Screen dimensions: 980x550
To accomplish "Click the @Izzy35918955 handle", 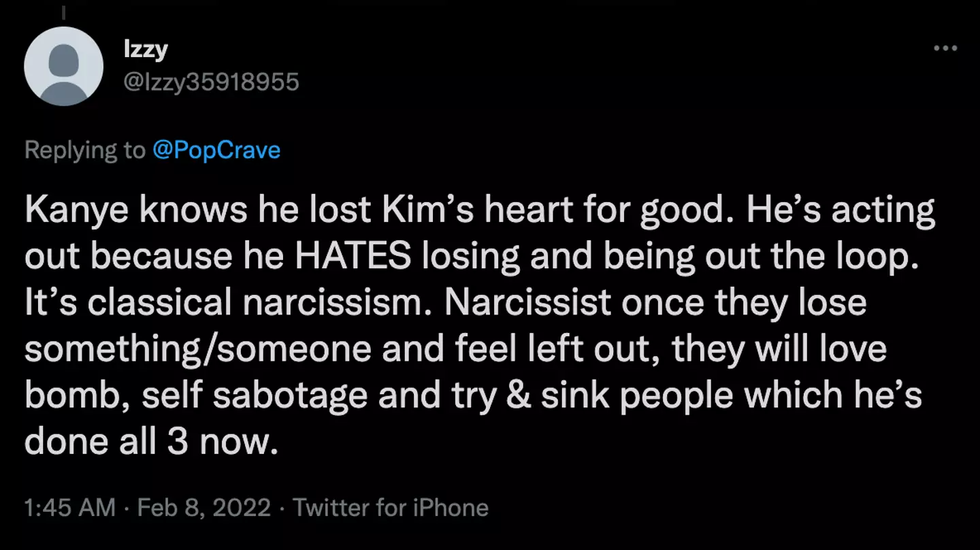I will pyautogui.click(x=210, y=82).
